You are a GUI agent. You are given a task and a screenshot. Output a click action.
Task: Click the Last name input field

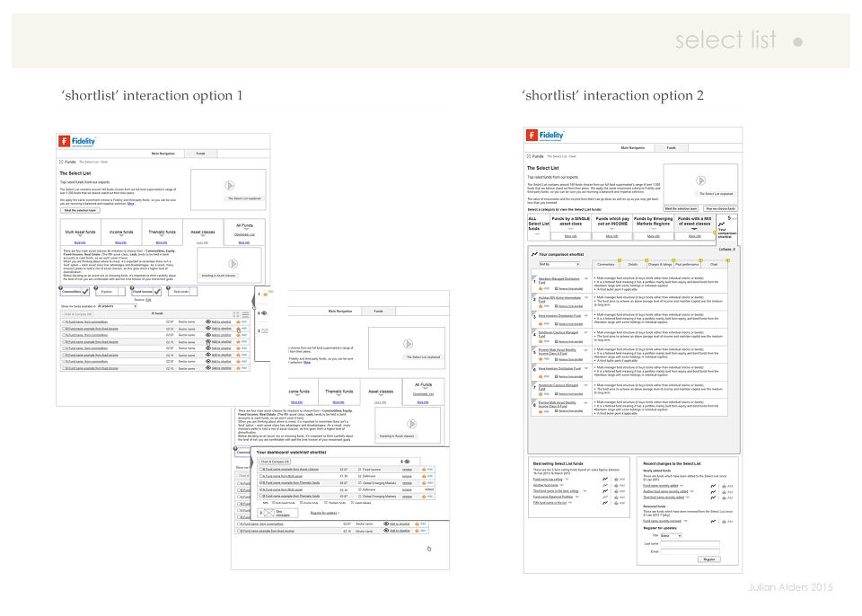click(690, 544)
